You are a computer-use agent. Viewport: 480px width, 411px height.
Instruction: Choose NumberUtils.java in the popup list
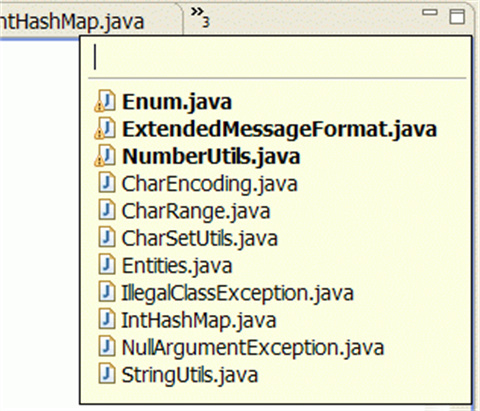[x=211, y=156]
